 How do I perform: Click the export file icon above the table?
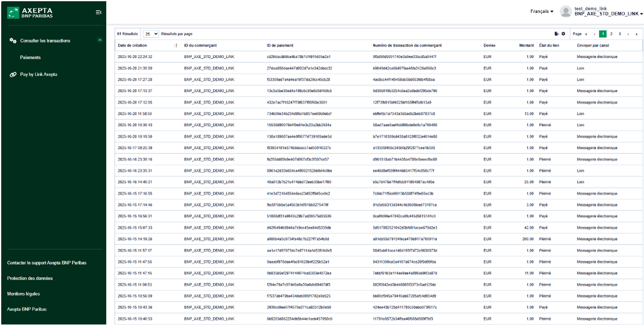556,34
